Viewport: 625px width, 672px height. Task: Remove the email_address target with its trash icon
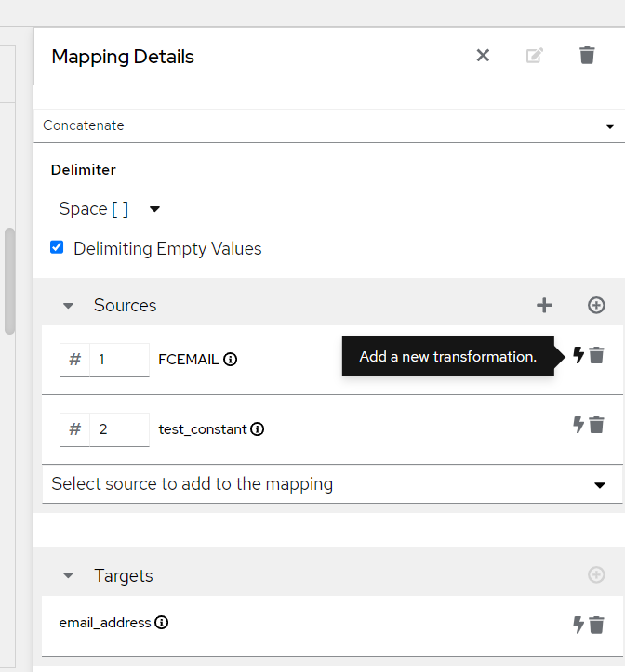(x=597, y=625)
